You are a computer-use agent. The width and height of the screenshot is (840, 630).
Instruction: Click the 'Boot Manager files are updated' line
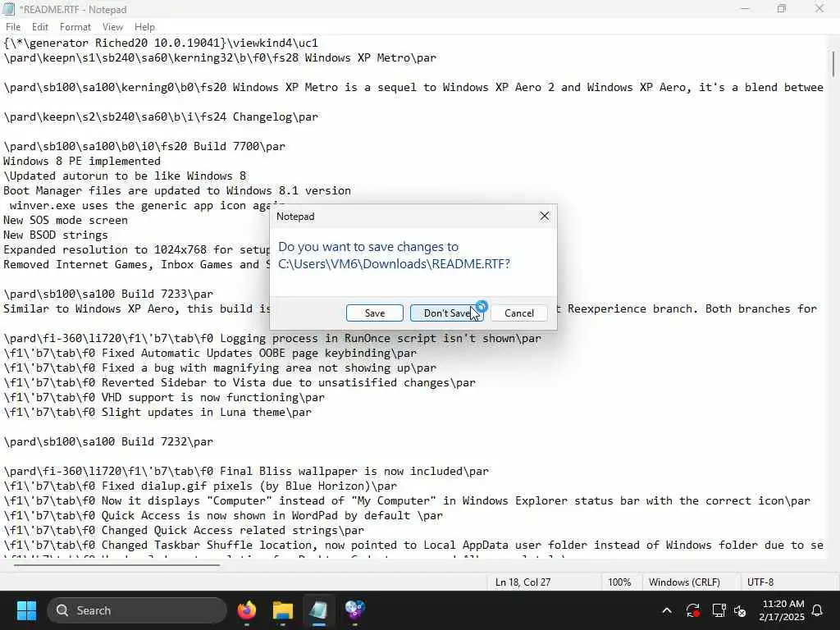177,190
